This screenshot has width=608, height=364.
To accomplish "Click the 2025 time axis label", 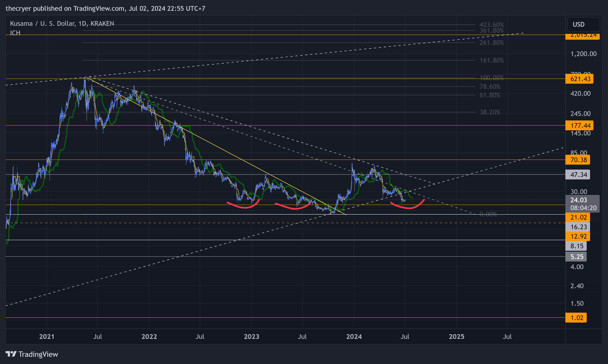I will tap(456, 336).
